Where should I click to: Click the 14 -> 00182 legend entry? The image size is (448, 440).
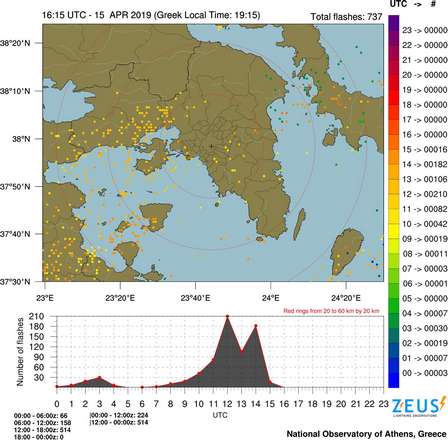[x=425, y=164]
